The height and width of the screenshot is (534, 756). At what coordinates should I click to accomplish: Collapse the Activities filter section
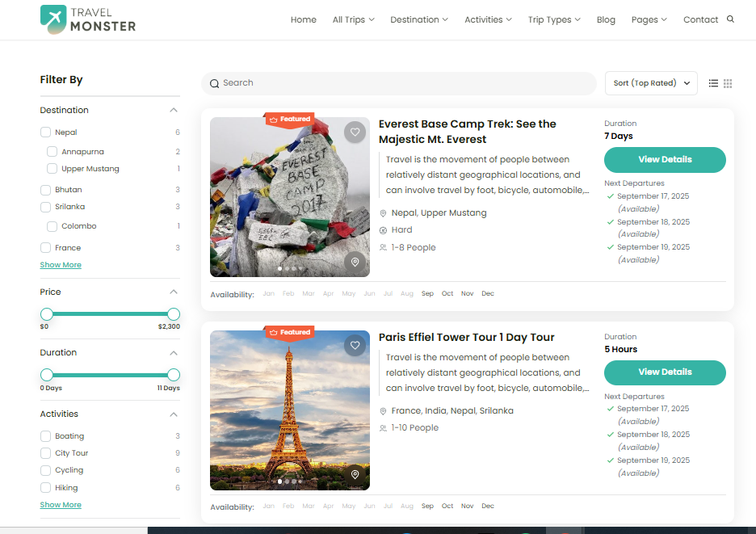[174, 414]
